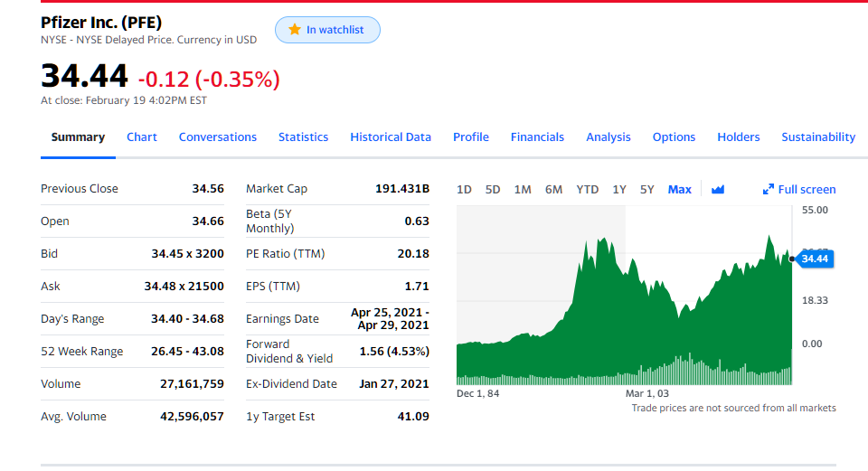
Task: Click the -0.12 (-0.35%) change value
Action: [209, 80]
